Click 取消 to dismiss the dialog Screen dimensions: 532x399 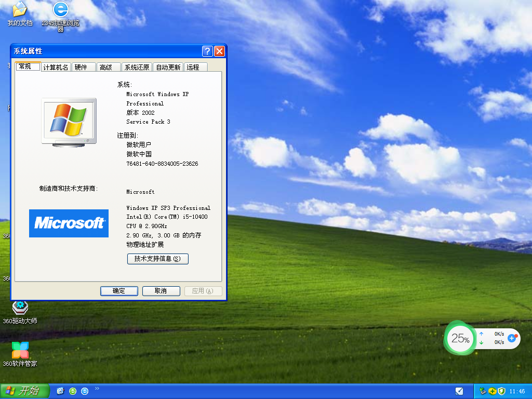(161, 291)
